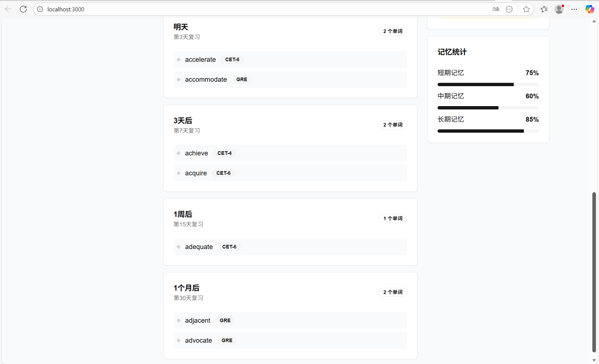Expand the 3天后 review card word count

393,125
